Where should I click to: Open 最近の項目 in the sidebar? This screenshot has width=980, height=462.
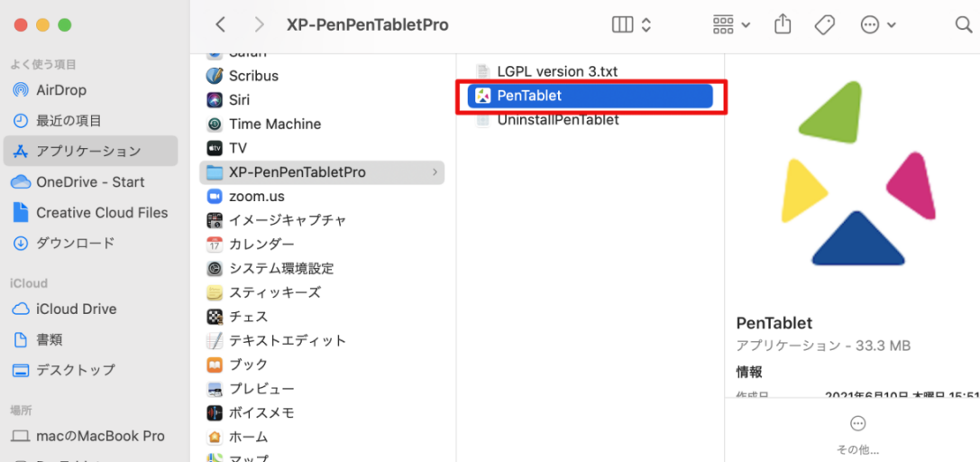pos(91,121)
